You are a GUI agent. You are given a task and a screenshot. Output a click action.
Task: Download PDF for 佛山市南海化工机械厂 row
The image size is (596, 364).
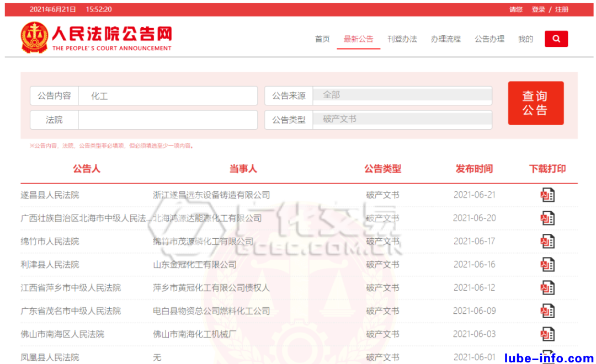[547, 334]
